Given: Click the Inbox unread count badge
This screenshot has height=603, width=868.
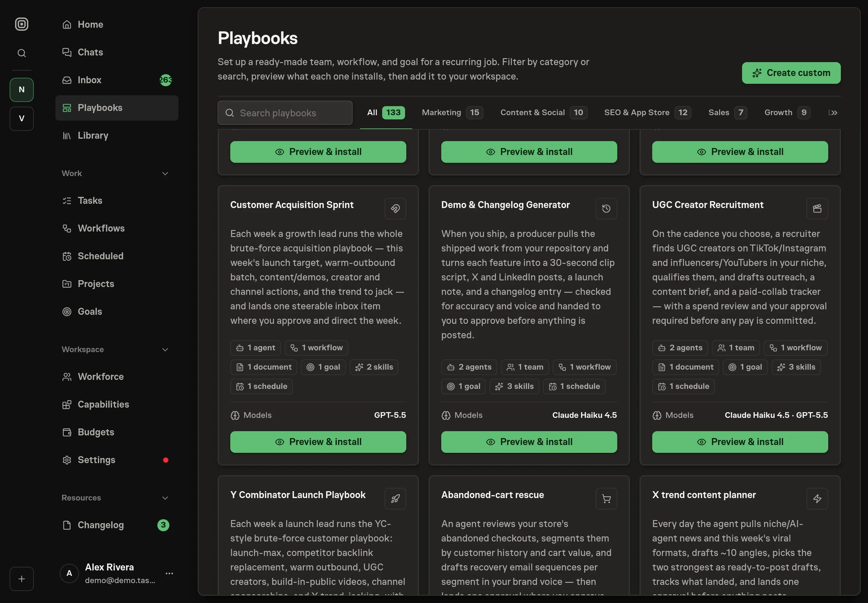Looking at the screenshot, I should pyautogui.click(x=165, y=80).
